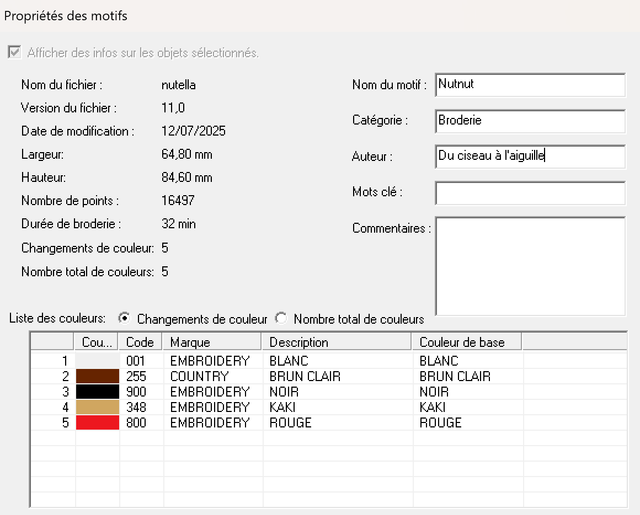
Task: Click the 'Cou...' swatch column header
Action: coord(98,342)
